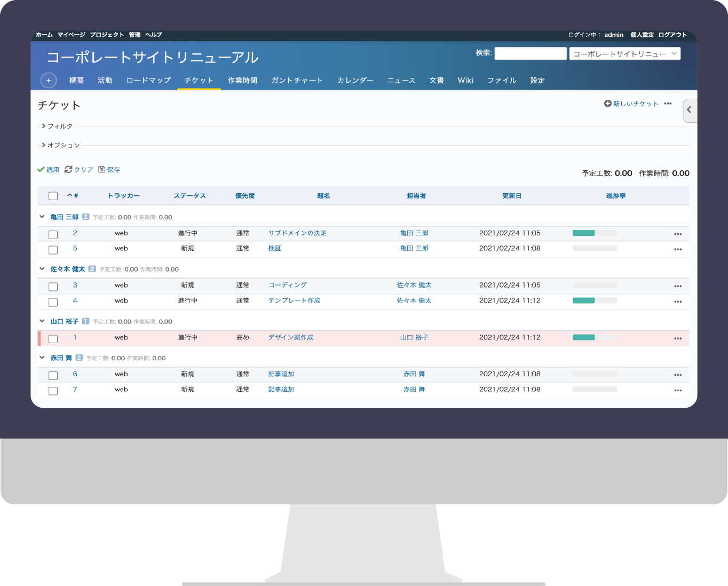This screenshot has width=728, height=586.
Task: Open the ••• actions for ticket デザイン案作成
Action: [x=678, y=338]
